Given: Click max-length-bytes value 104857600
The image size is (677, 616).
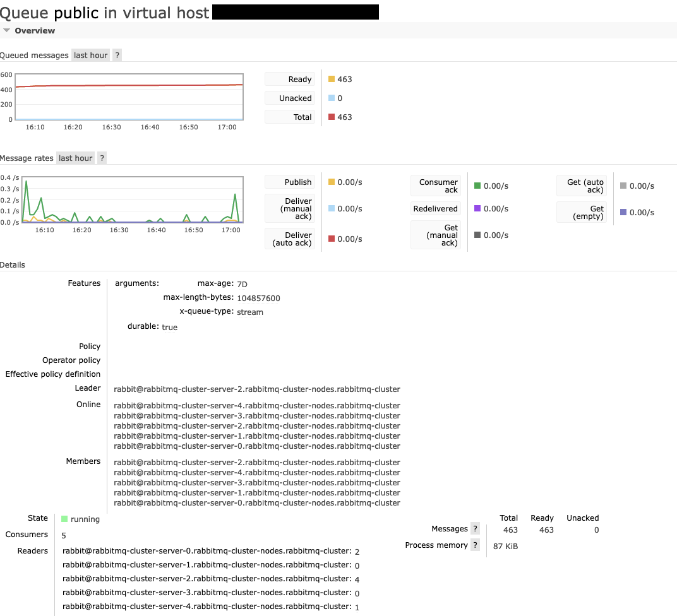Looking at the screenshot, I should (x=259, y=298).
